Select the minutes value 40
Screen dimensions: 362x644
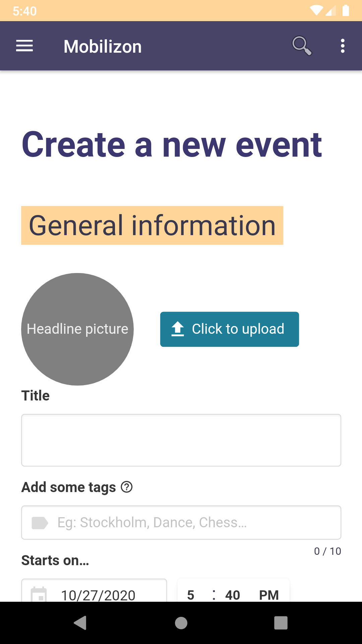233,595
